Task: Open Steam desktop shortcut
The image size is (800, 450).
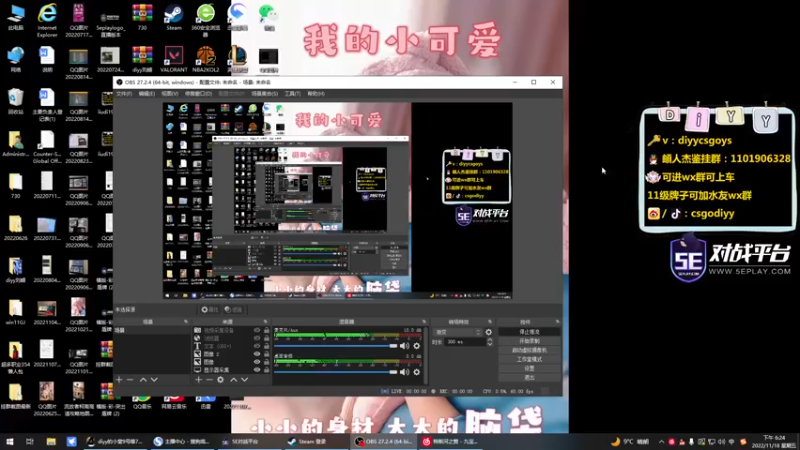Action: coord(174,18)
